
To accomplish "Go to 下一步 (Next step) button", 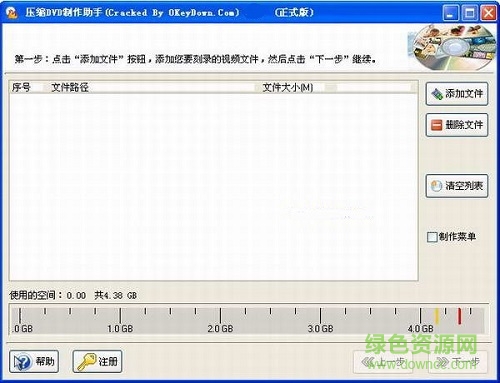I will pos(458,362).
